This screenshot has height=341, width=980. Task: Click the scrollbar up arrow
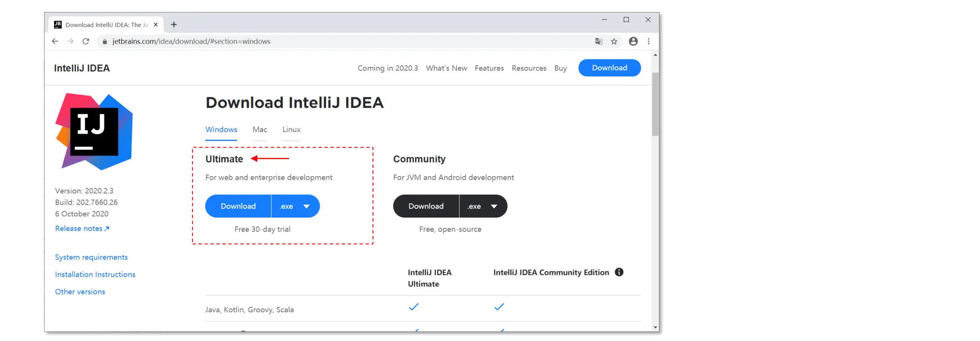pyautogui.click(x=655, y=55)
